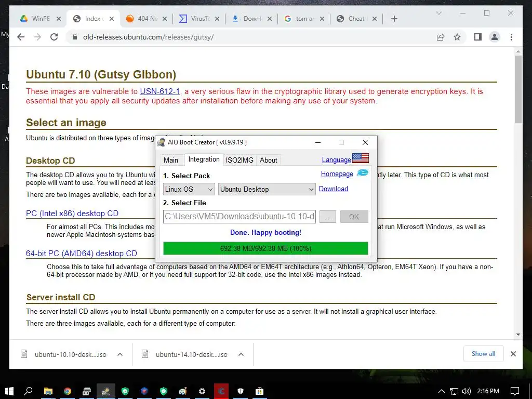Open PC (Intel x86) desktop CD link
The width and height of the screenshot is (532, 399).
[72, 214]
